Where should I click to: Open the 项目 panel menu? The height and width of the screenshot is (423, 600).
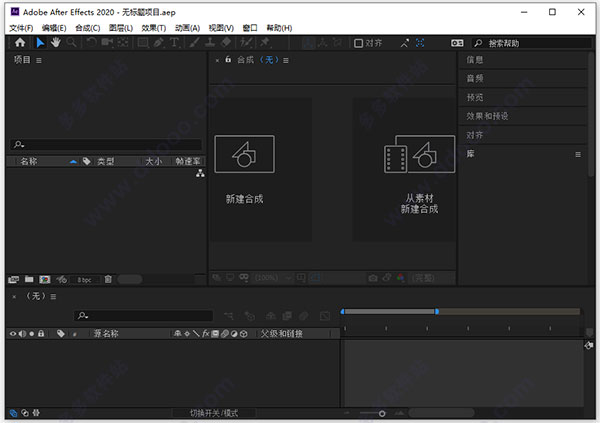39,60
